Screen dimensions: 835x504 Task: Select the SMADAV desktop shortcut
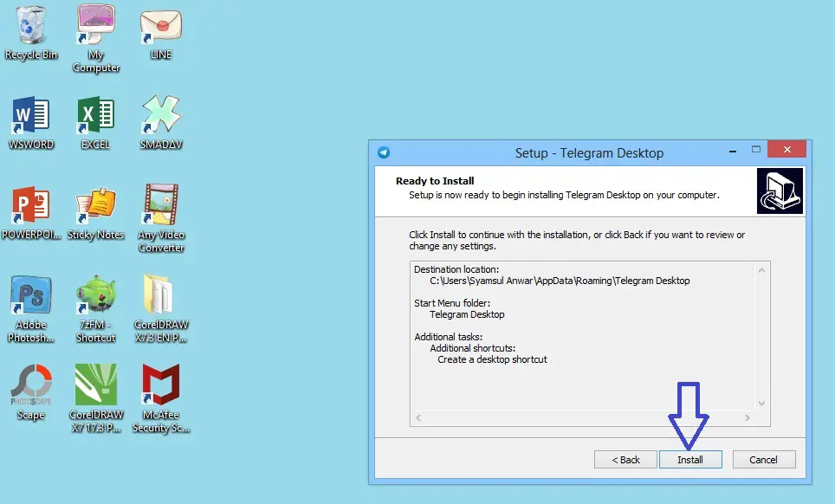pyautogui.click(x=161, y=122)
